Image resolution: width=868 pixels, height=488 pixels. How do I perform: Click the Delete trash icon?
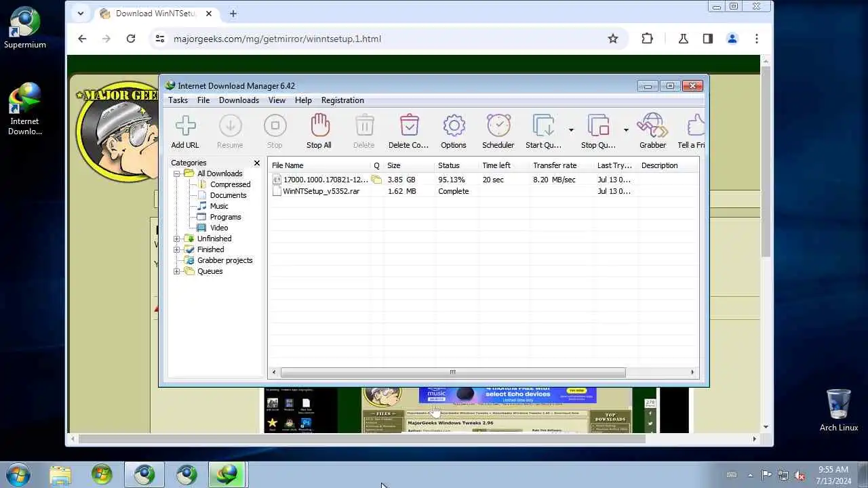pyautogui.click(x=364, y=131)
